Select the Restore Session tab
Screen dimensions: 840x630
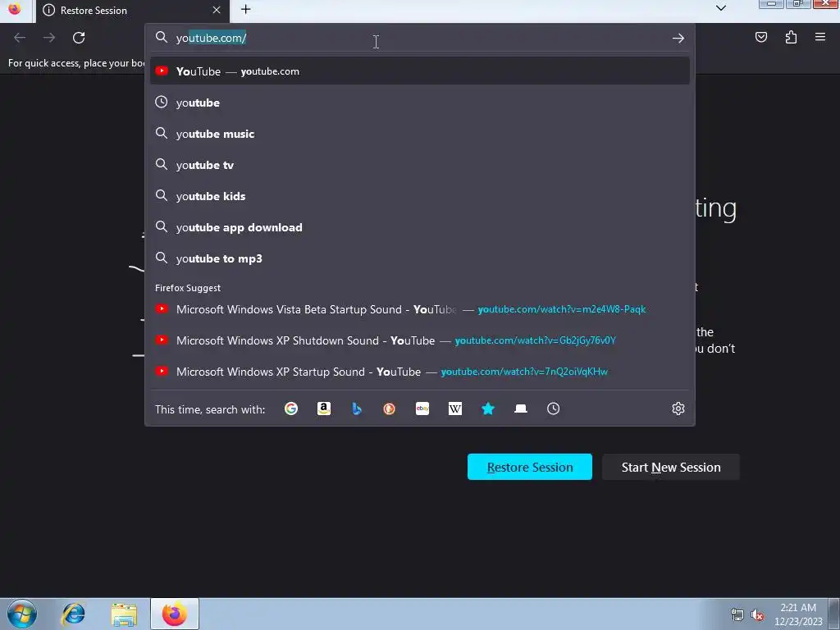click(132, 10)
